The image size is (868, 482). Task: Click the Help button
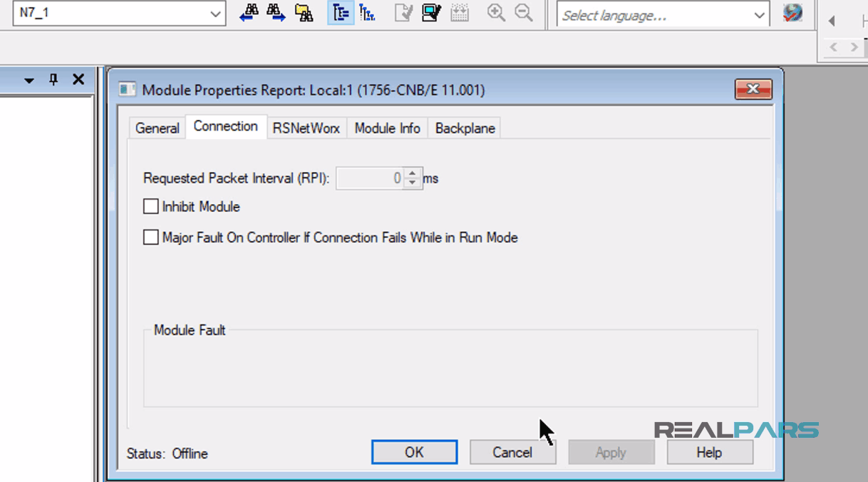709,452
